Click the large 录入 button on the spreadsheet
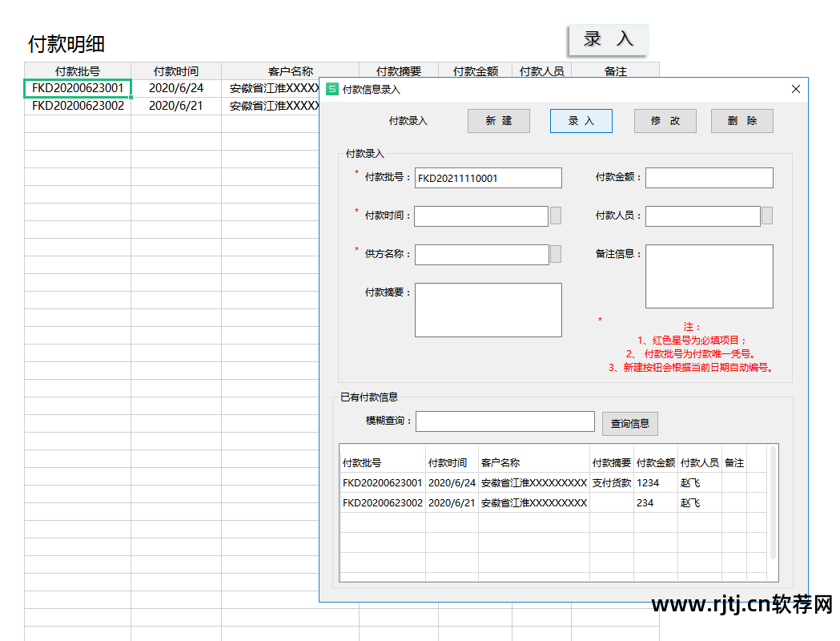 pyautogui.click(x=608, y=39)
